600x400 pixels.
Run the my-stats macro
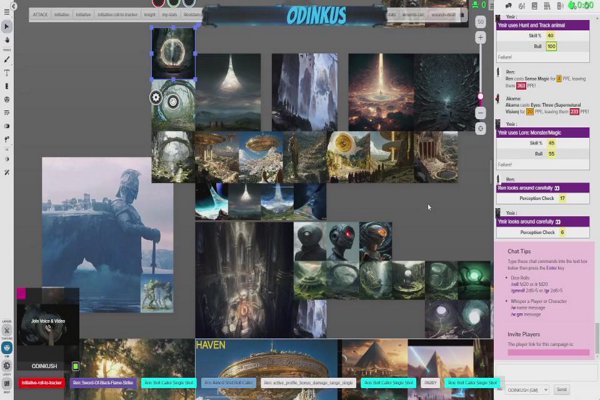click(170, 15)
